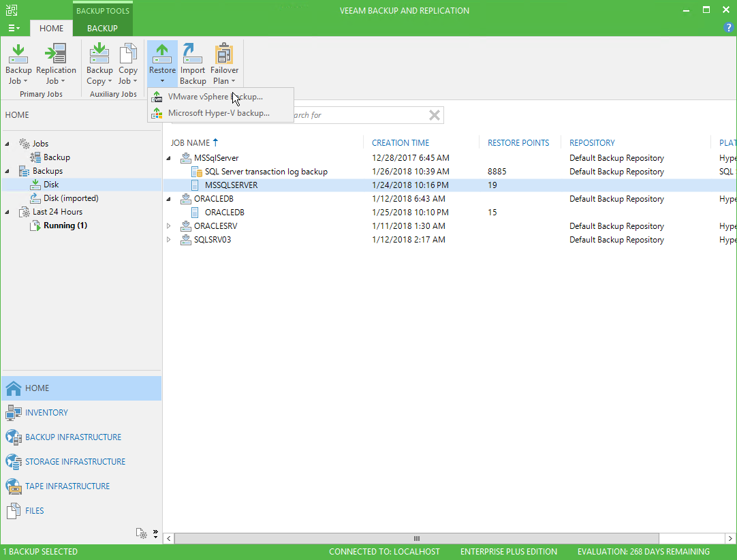Open the INVENTORY navigation pane

81,413
